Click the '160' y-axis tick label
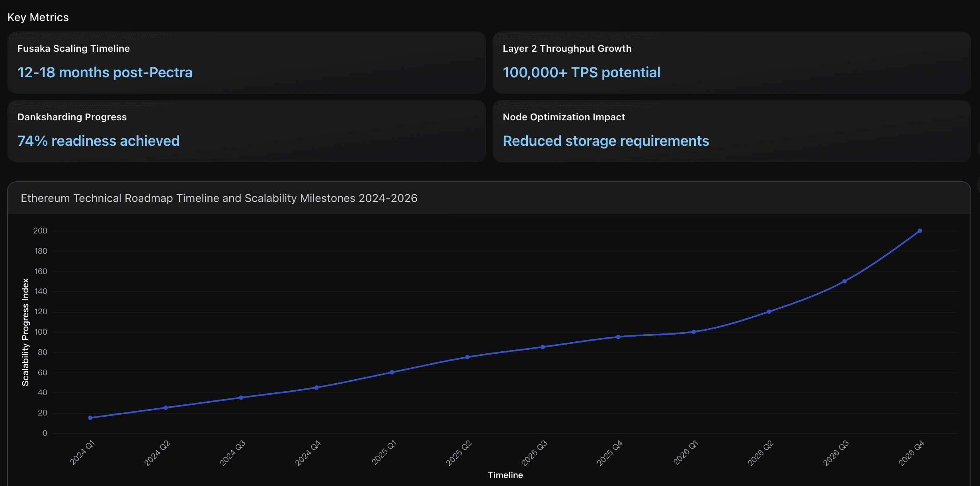Screen dimensions: 980x486 coord(41,271)
